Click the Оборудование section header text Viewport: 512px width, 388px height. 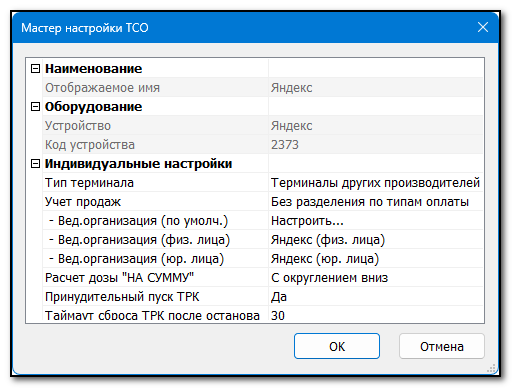(93, 107)
